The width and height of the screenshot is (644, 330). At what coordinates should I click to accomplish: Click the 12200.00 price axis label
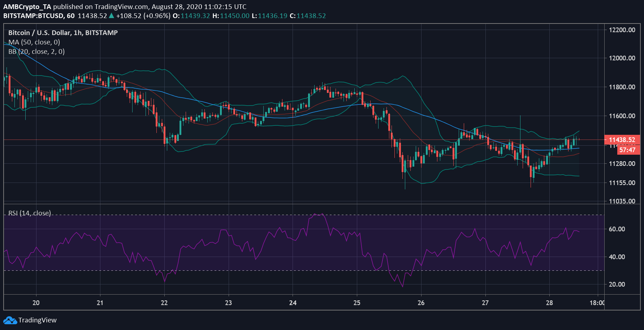click(622, 30)
